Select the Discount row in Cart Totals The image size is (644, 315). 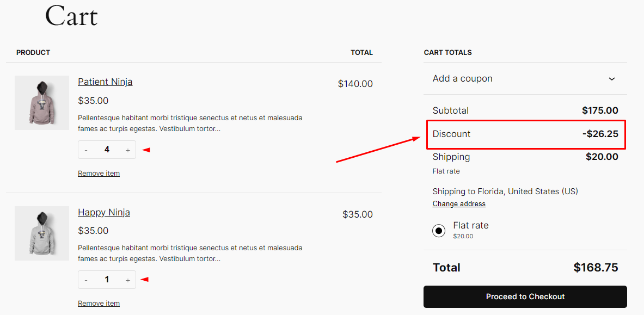pyautogui.click(x=525, y=134)
